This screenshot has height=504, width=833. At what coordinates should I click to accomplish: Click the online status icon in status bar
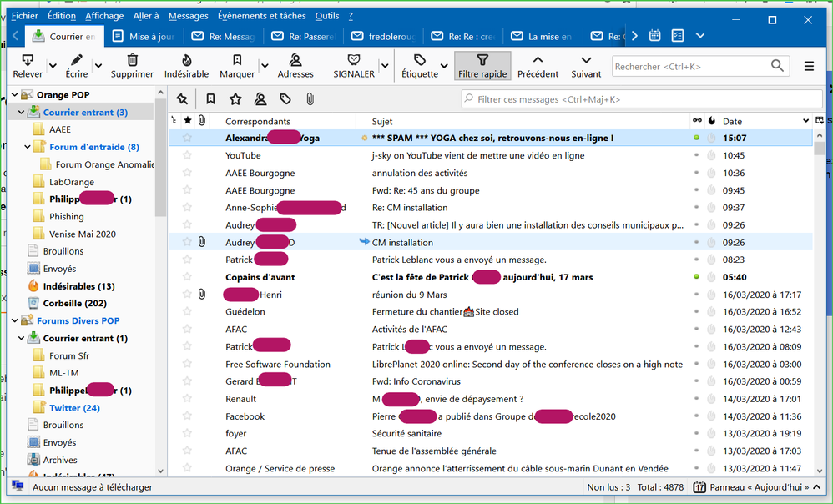click(x=18, y=486)
